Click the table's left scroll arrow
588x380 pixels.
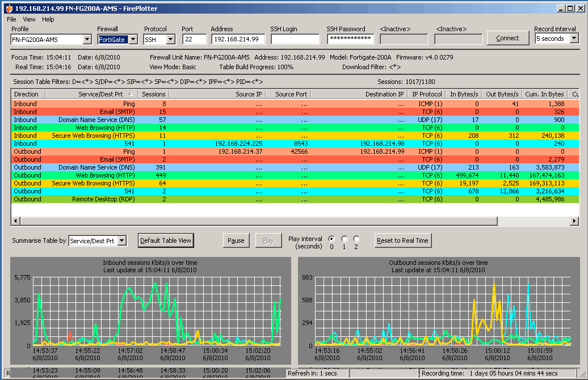point(15,221)
